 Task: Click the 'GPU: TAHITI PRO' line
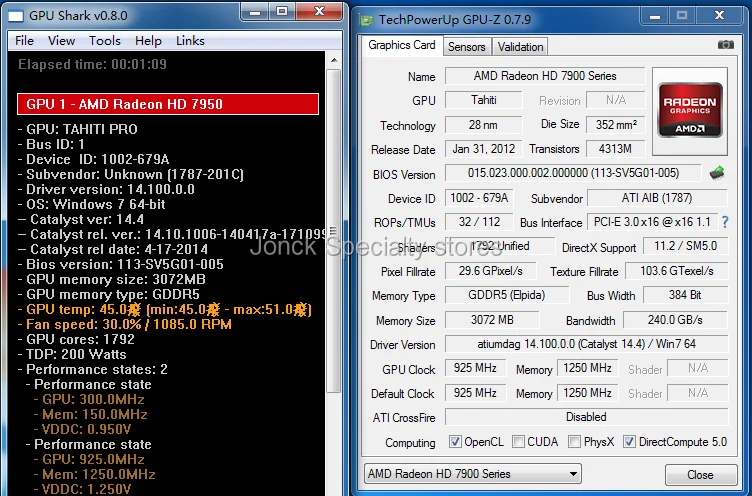pyautogui.click(x=78, y=130)
